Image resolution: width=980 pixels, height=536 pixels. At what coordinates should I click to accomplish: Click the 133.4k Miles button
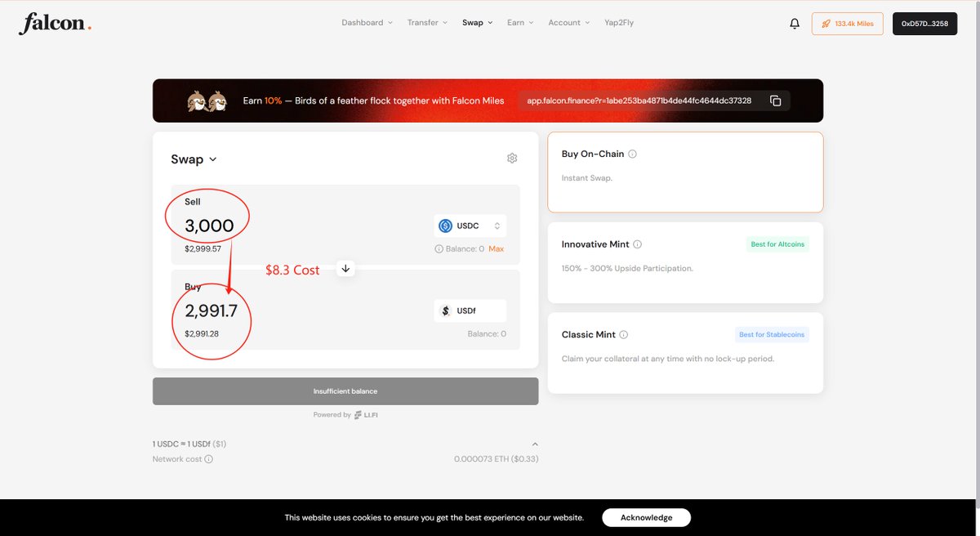click(x=848, y=24)
